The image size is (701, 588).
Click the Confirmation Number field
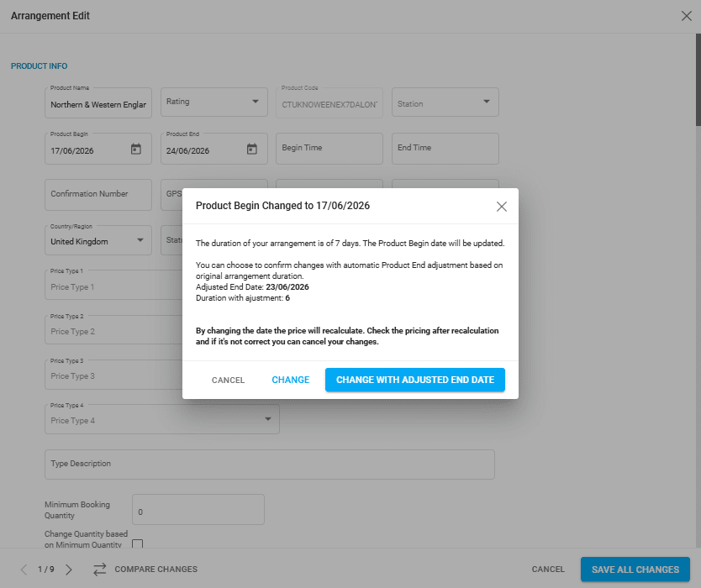98,194
